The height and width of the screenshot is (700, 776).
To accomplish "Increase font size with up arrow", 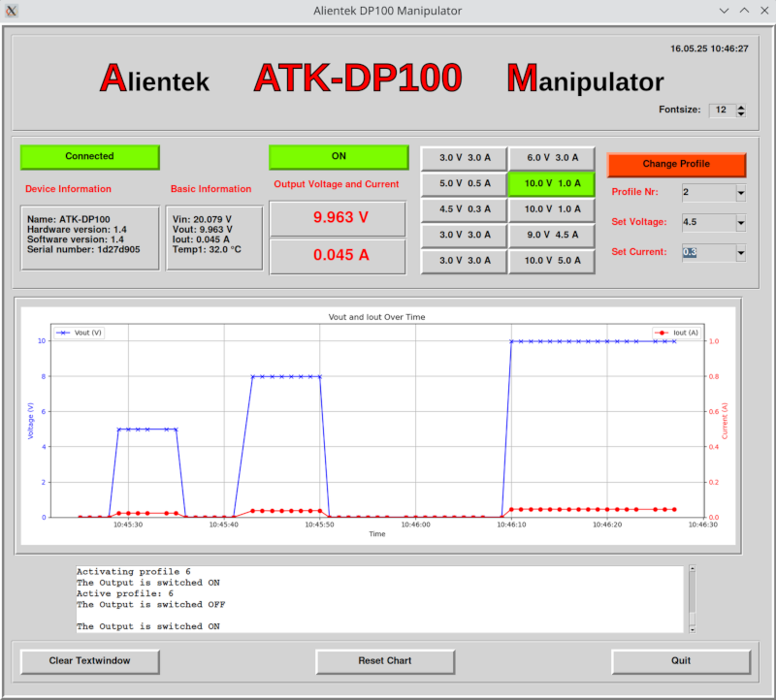I will click(741, 107).
